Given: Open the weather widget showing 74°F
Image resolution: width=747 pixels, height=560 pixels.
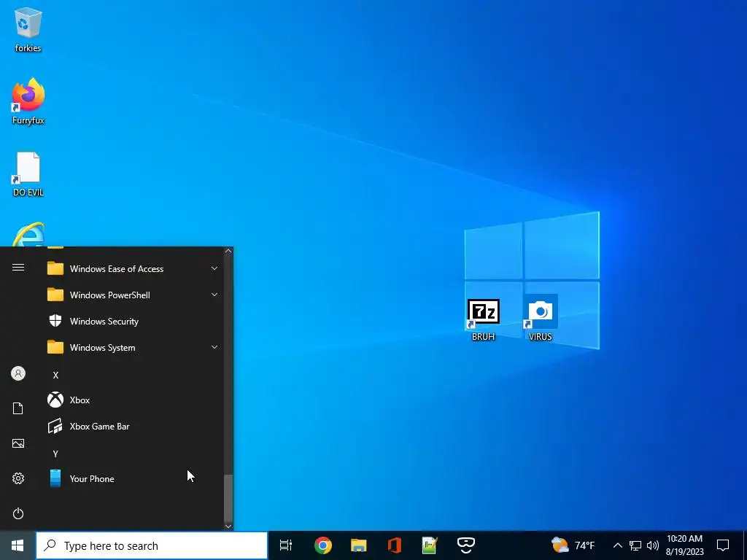Looking at the screenshot, I should 573,545.
